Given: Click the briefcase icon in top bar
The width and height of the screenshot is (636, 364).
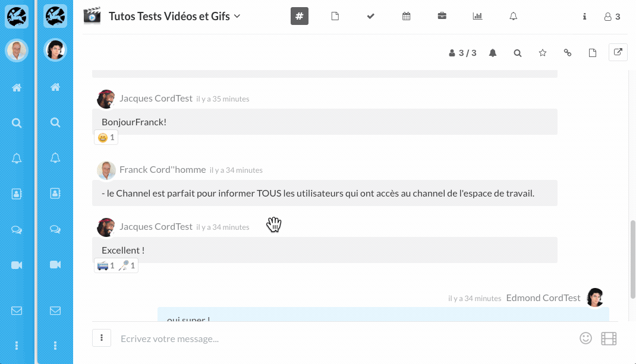Looking at the screenshot, I should pyautogui.click(x=442, y=16).
